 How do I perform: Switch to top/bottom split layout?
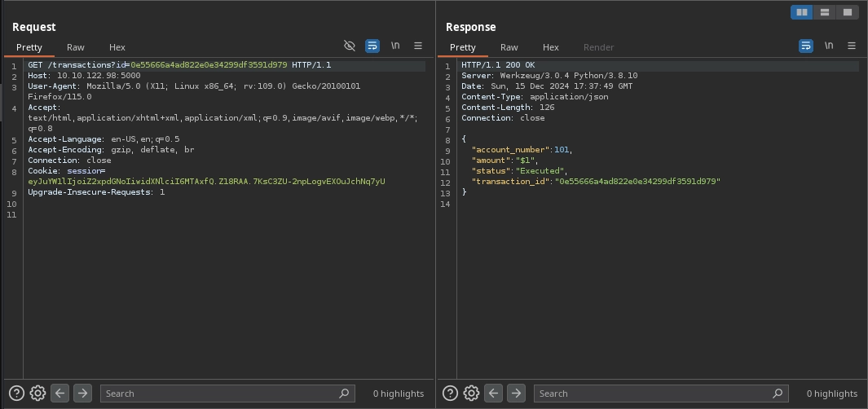825,12
